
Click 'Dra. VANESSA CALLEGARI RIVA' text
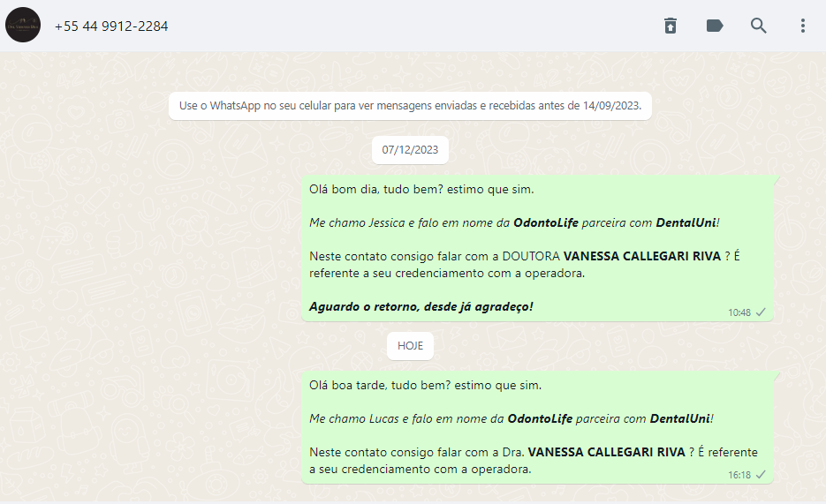(x=594, y=453)
